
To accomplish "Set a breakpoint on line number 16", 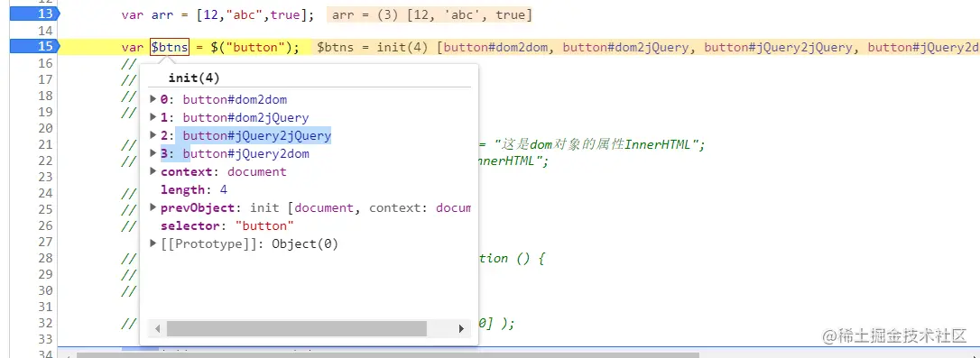I will point(45,63).
